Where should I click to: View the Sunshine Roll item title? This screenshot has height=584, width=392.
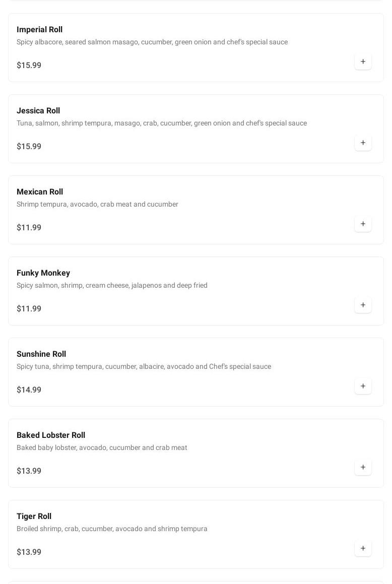coord(41,354)
